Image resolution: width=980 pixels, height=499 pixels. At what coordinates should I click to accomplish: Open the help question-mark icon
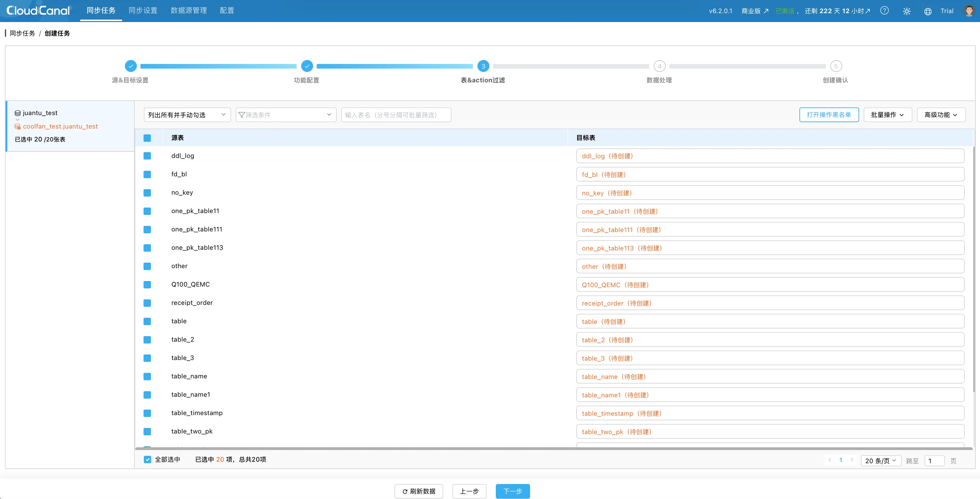[885, 11]
